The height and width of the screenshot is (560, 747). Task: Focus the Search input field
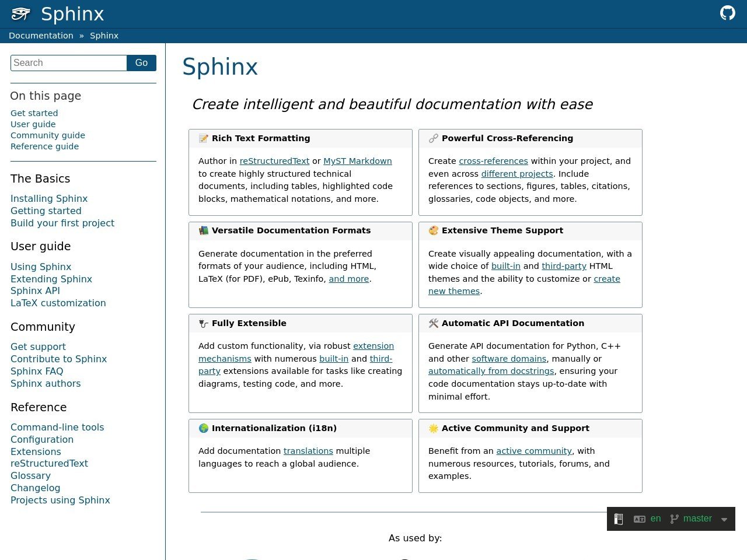69,63
